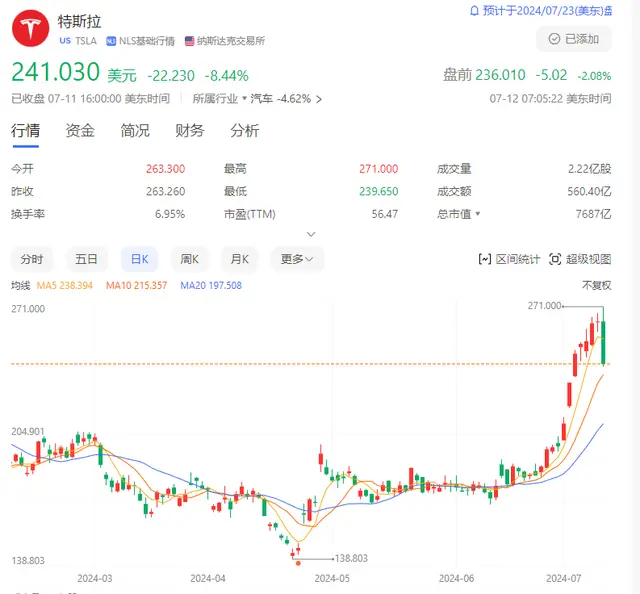Click the 最低 value 239.650

(x=378, y=191)
